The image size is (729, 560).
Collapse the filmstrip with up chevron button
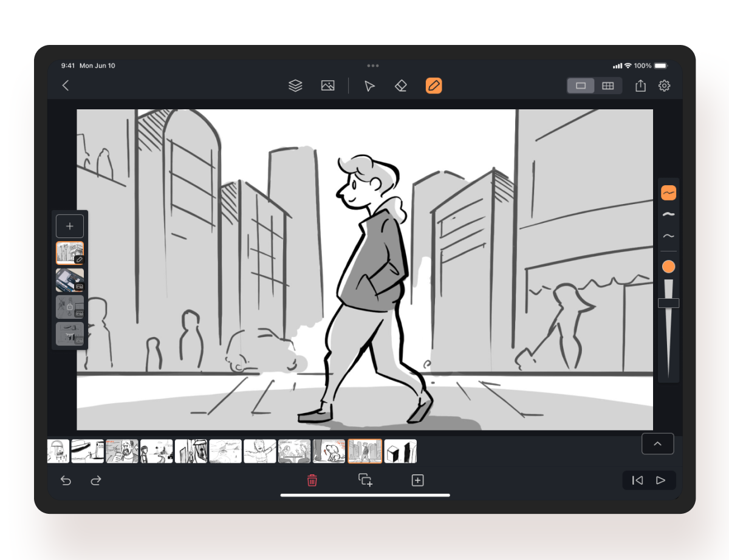click(x=657, y=444)
